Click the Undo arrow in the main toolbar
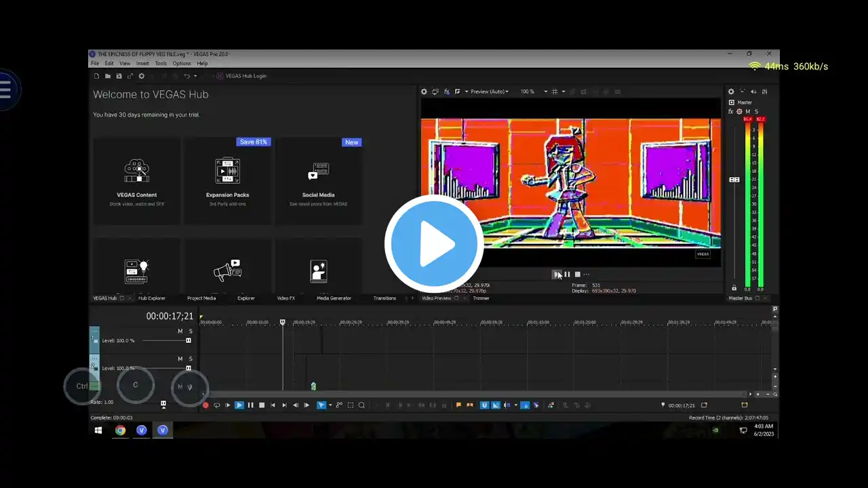The image size is (868, 488). [187, 76]
